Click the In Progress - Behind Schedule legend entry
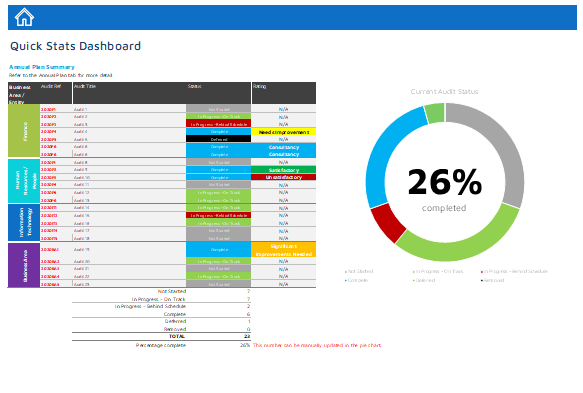 pos(514,271)
